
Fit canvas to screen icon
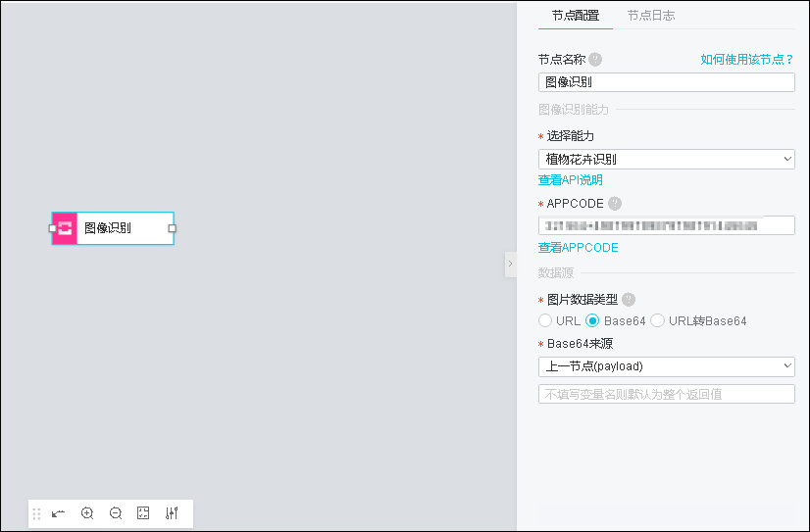click(x=143, y=513)
